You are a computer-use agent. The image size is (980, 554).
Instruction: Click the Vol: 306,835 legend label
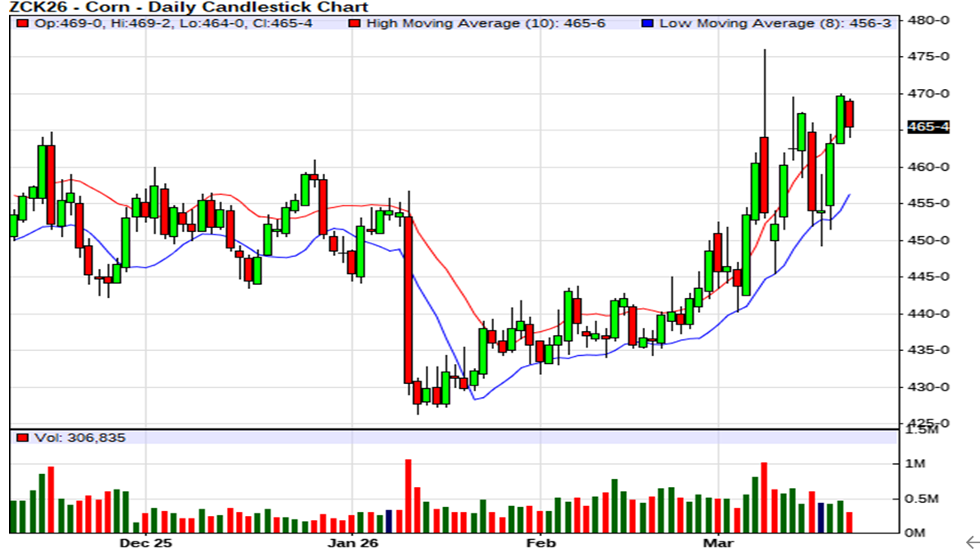(79, 438)
